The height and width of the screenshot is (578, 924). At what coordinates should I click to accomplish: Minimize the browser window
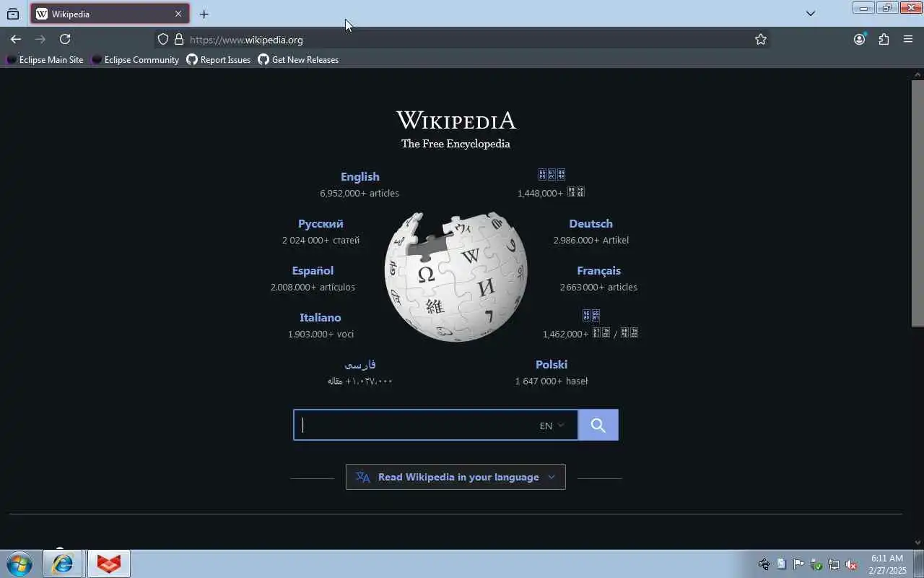(x=863, y=8)
